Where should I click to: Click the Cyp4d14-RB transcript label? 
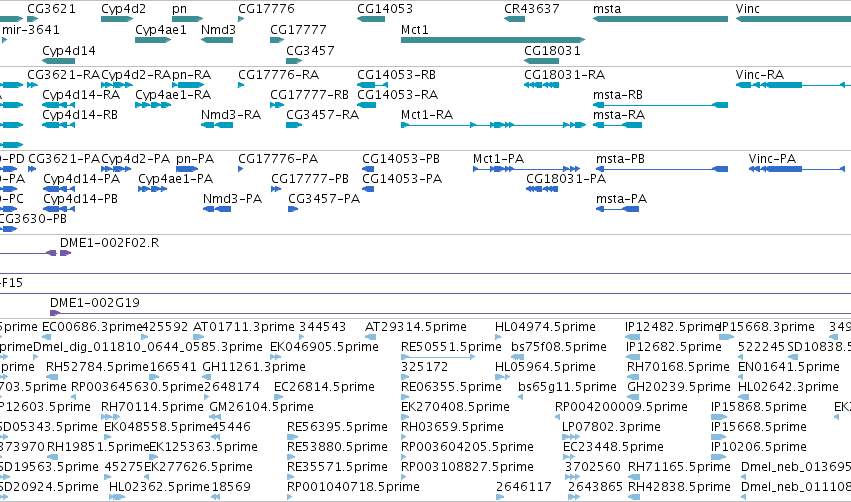pyautogui.click(x=80, y=115)
